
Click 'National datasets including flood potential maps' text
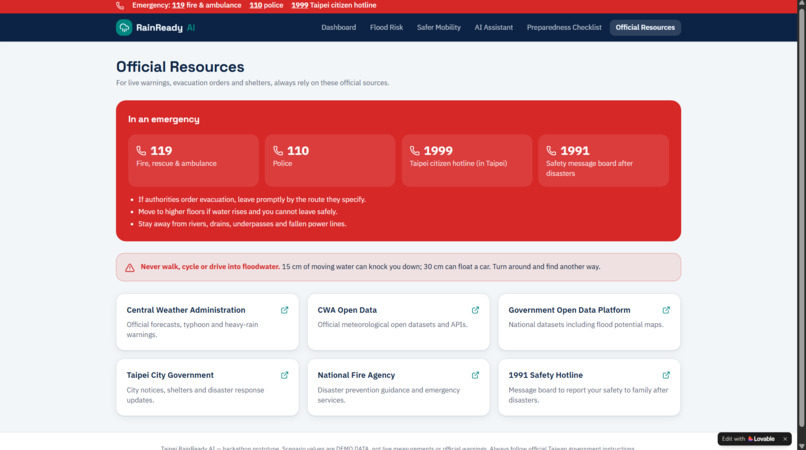pyautogui.click(x=585, y=325)
